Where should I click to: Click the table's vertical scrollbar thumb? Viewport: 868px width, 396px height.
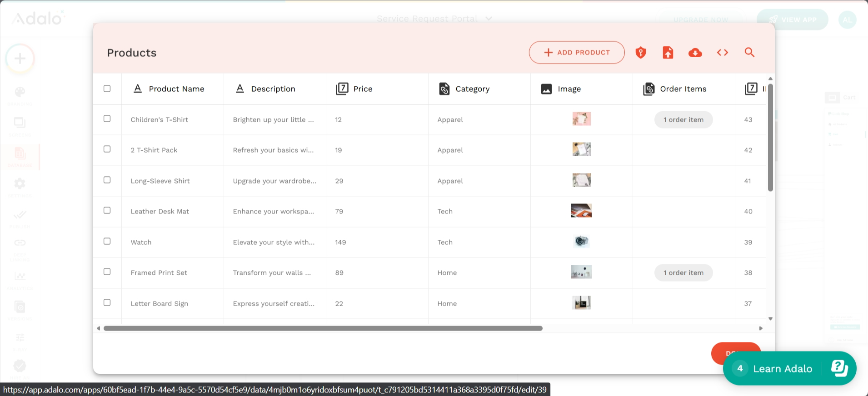[770, 137]
